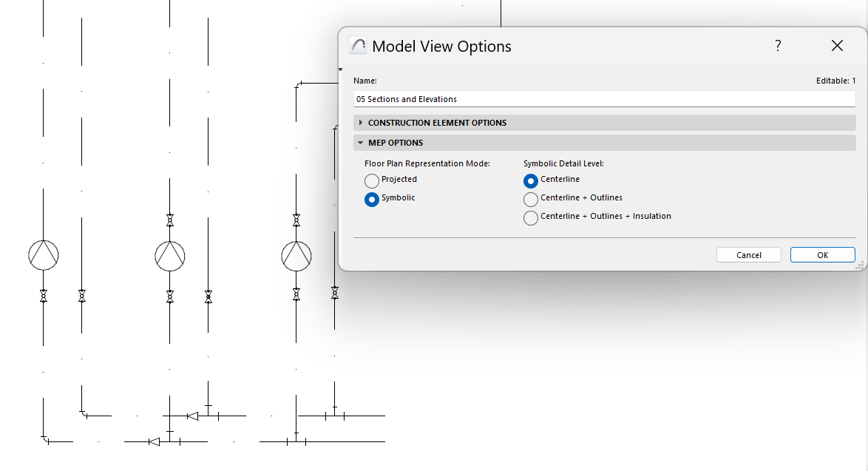This screenshot has width=868, height=471.
Task: Click the dialog resize grip corner
Action: point(861,265)
